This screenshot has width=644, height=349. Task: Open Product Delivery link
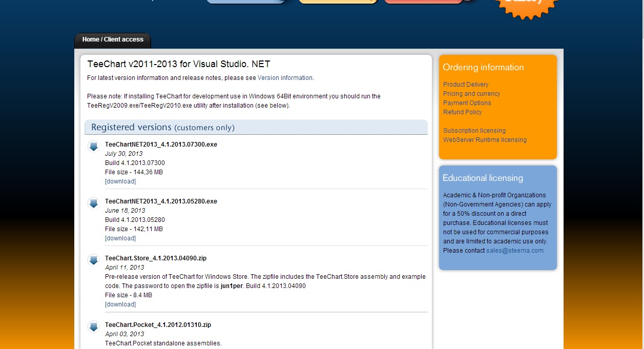(x=466, y=85)
